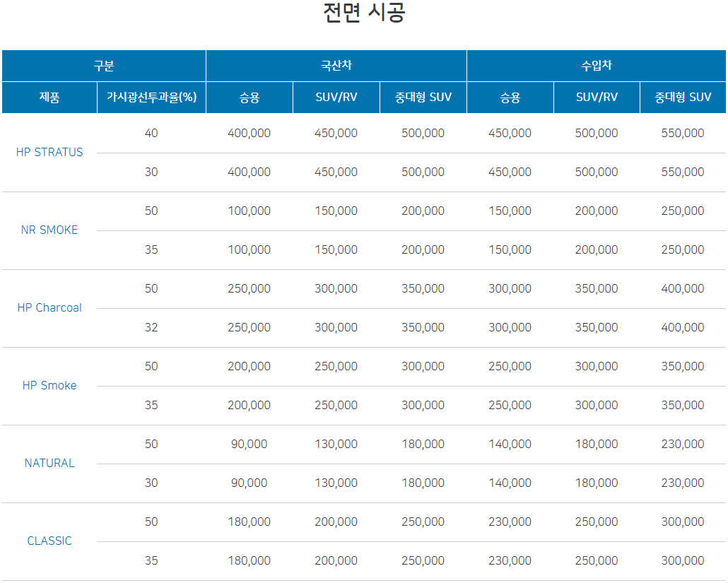
Task: Click HP STRATUS 40% 국산차 승용 price 400,000
Action: 249,134
